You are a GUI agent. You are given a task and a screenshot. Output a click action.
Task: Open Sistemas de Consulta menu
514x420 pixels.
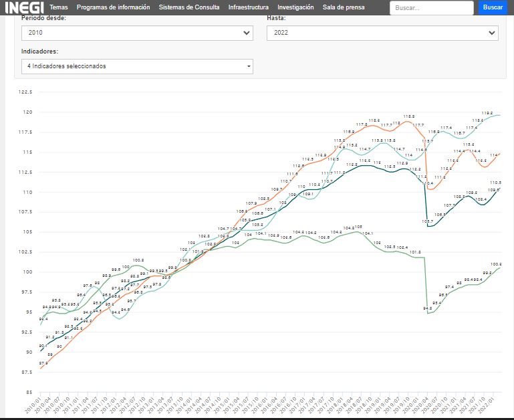pyautogui.click(x=189, y=7)
